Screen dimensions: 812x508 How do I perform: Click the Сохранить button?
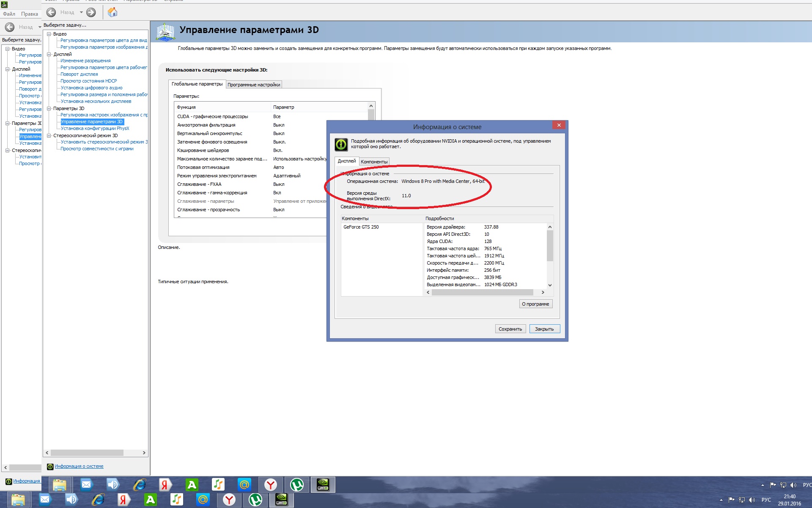click(510, 329)
